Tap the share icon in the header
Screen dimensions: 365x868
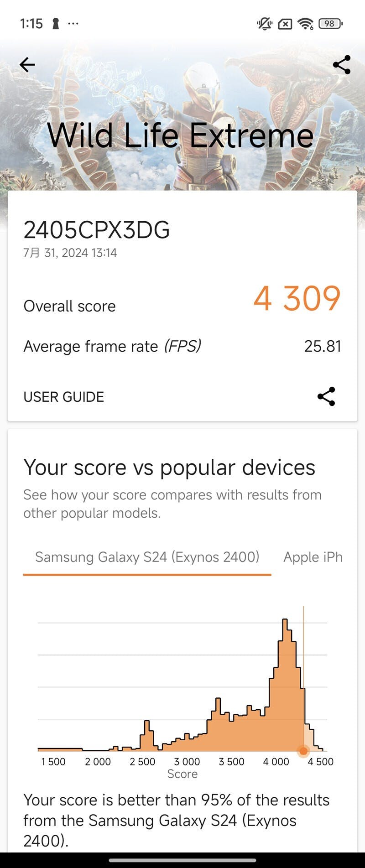[342, 65]
